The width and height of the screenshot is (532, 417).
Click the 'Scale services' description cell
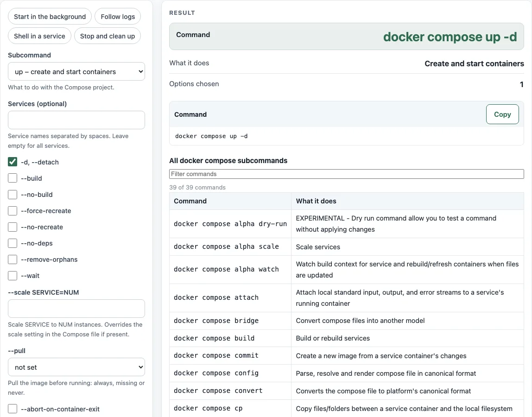407,246
